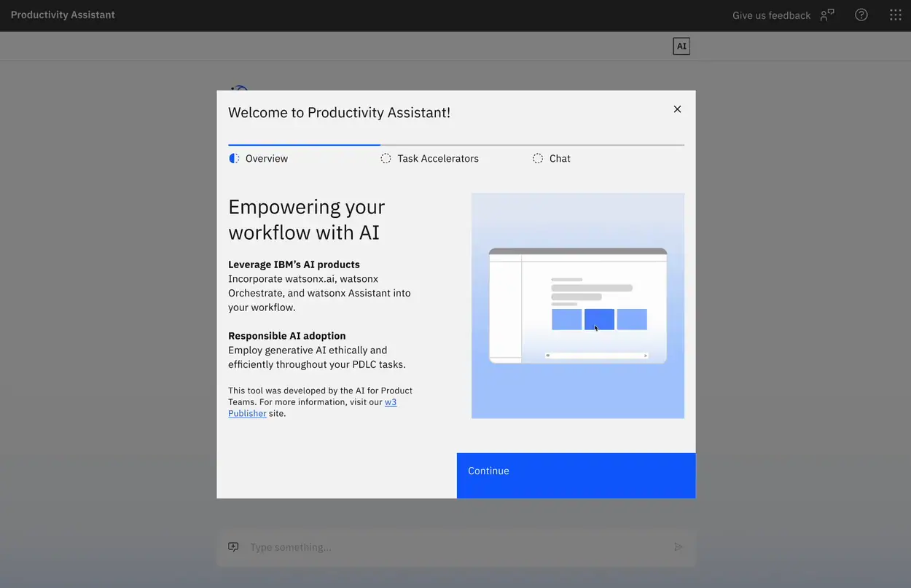Image resolution: width=911 pixels, height=588 pixels.
Task: Close the Welcome to Productivity Assistant dialog
Action: pos(677,109)
